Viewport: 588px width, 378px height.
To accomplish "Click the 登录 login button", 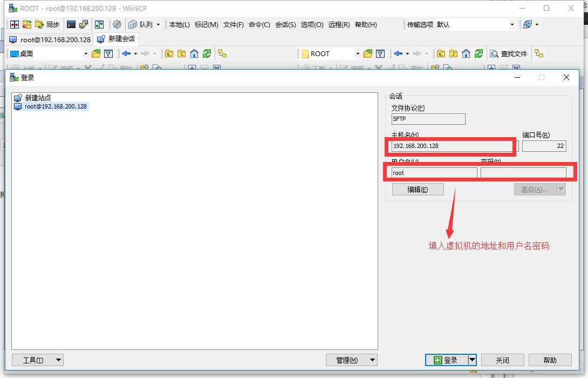I will 447,360.
